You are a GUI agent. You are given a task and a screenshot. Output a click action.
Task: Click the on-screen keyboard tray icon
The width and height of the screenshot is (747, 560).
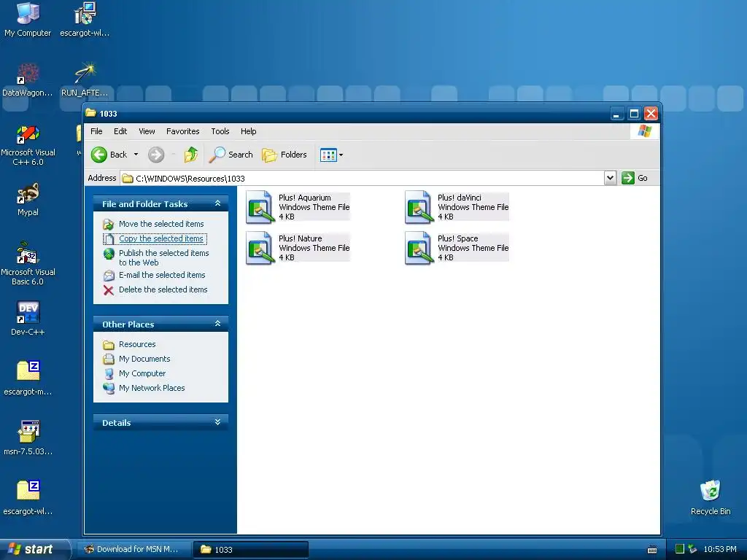pyautogui.click(x=652, y=550)
